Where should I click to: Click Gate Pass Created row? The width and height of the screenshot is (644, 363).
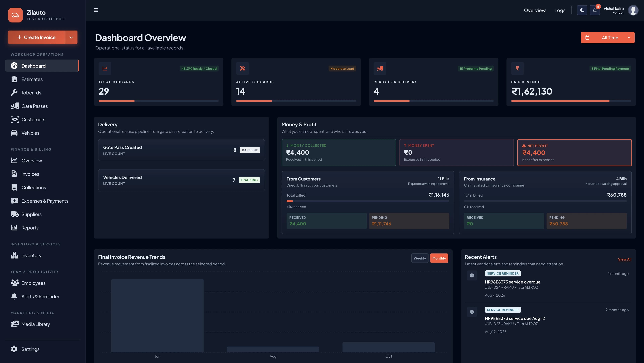tap(181, 150)
